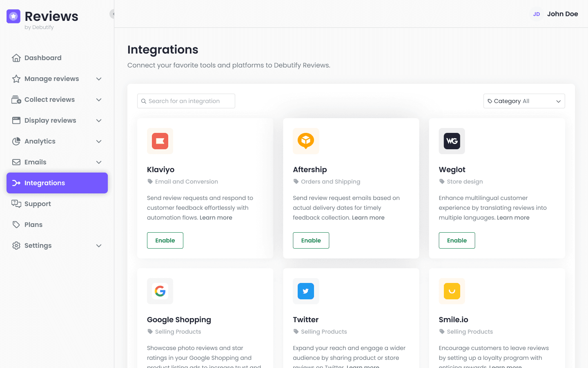The height and width of the screenshot is (368, 588).
Task: Click the Aftership card title
Action: tap(310, 170)
